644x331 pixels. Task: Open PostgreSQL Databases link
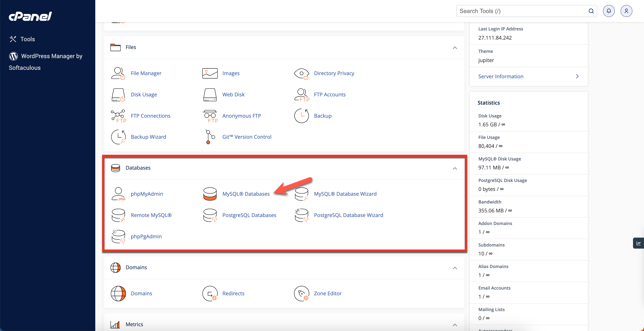coord(249,215)
